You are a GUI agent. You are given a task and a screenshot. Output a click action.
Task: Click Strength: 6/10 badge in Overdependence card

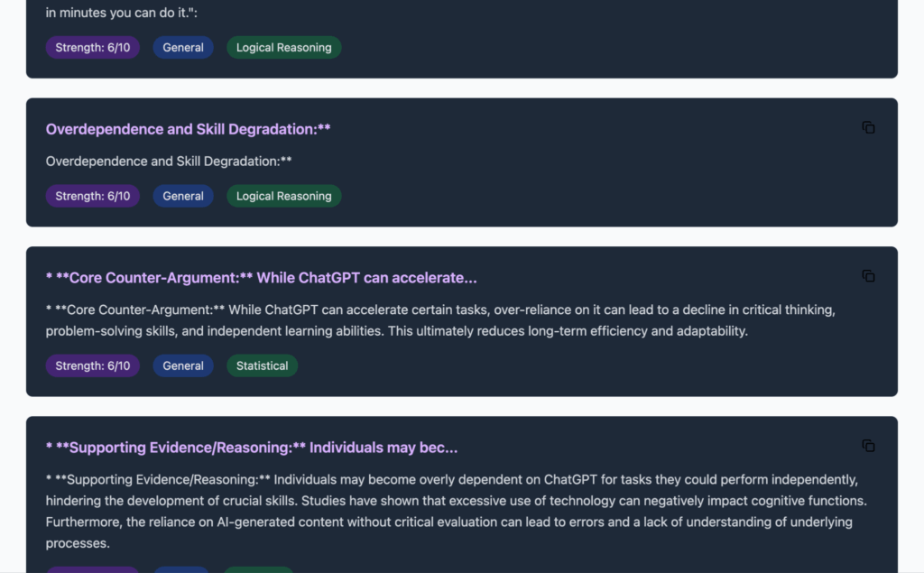(x=93, y=196)
